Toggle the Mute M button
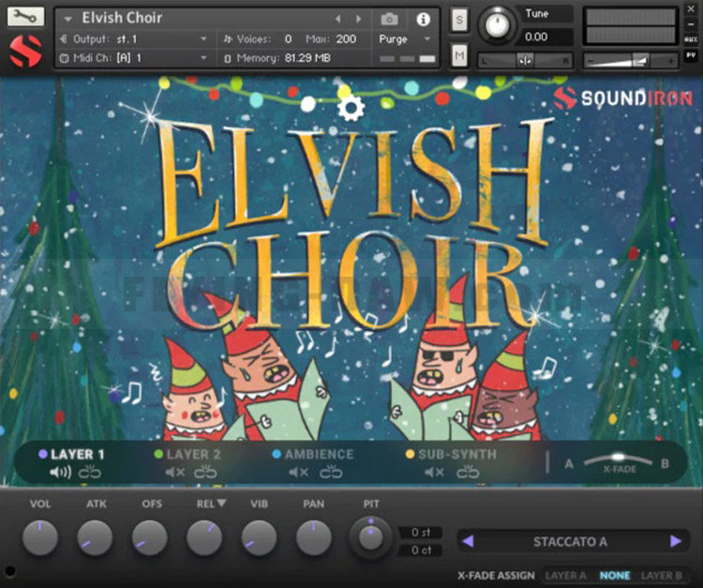 (459, 55)
